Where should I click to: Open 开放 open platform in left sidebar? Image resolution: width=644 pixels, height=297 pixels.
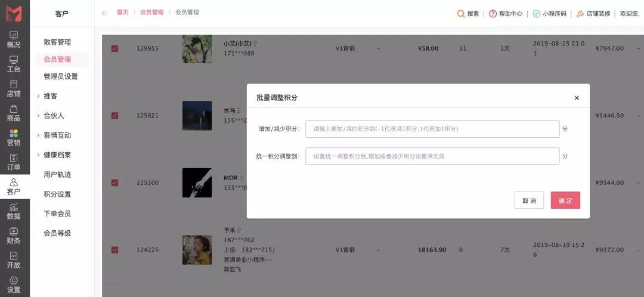coord(14,261)
